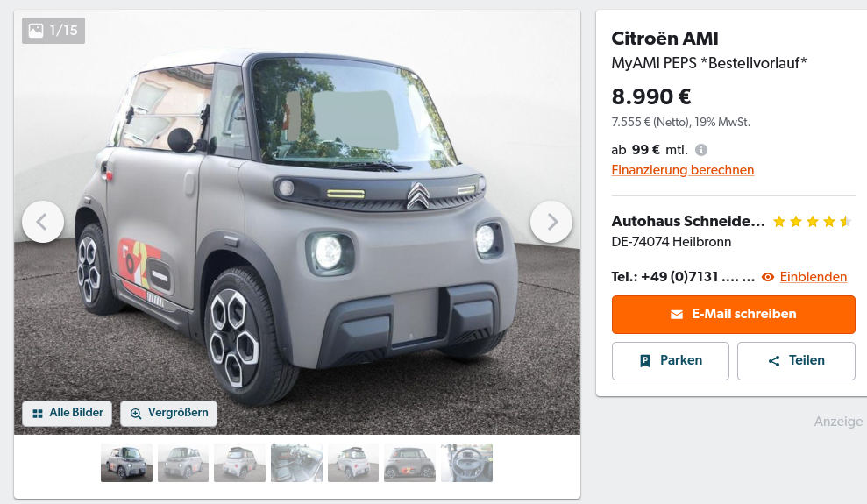Select the third rear-view thumbnail

(x=240, y=463)
